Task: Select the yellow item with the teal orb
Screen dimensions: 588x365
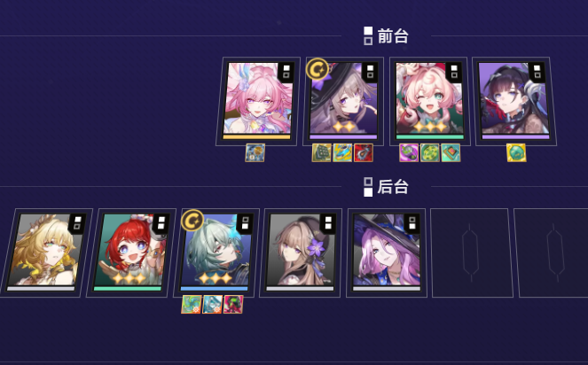Action: pyautogui.click(x=516, y=153)
